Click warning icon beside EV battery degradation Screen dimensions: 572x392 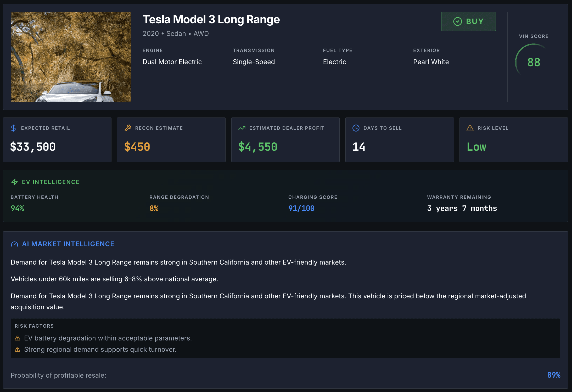click(x=18, y=338)
